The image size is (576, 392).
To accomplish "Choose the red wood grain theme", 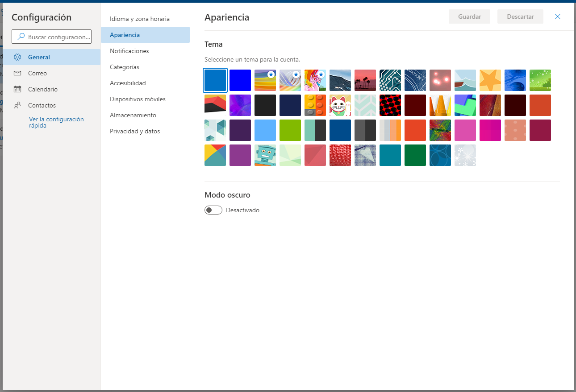I will 490,105.
